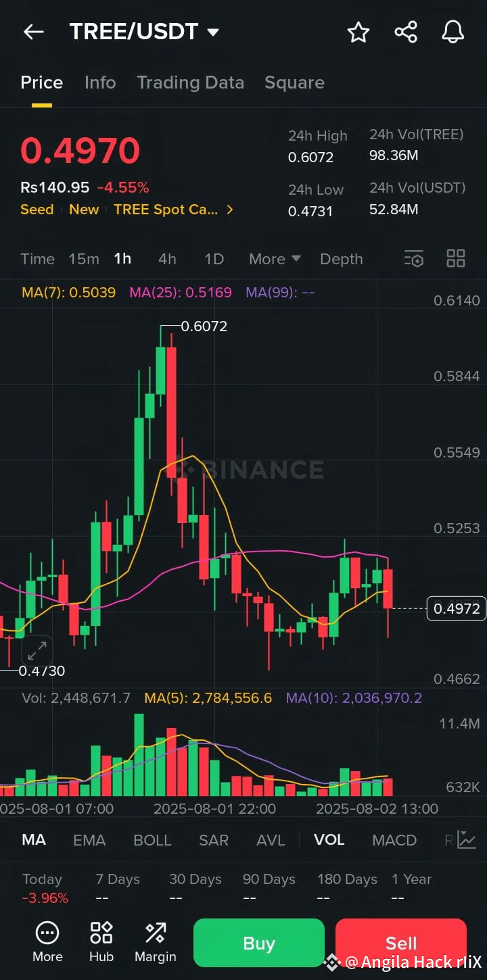The height and width of the screenshot is (980, 487).
Task: Tap the 7 Days performance entry
Action: point(118,888)
